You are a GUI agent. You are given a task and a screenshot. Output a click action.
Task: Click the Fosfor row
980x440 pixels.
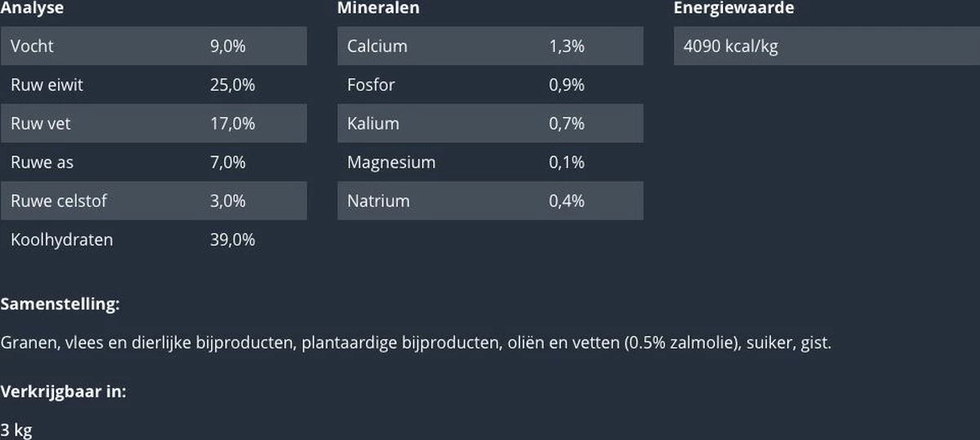coord(490,85)
